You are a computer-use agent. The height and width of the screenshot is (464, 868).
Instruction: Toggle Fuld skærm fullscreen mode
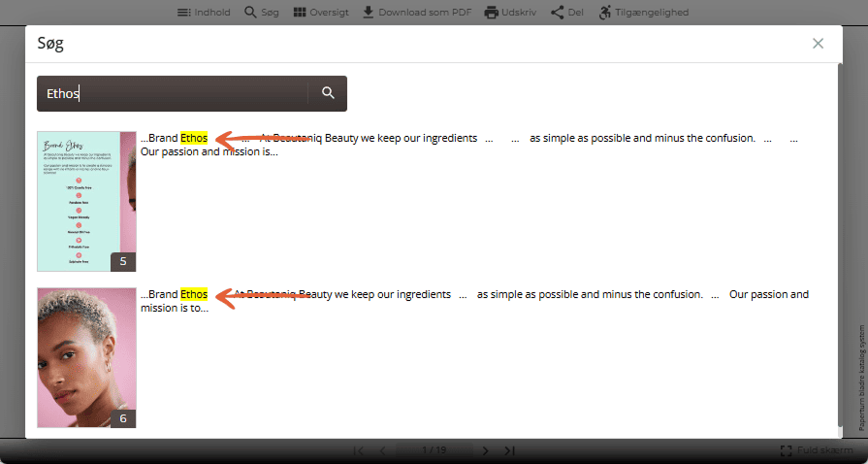(817, 450)
